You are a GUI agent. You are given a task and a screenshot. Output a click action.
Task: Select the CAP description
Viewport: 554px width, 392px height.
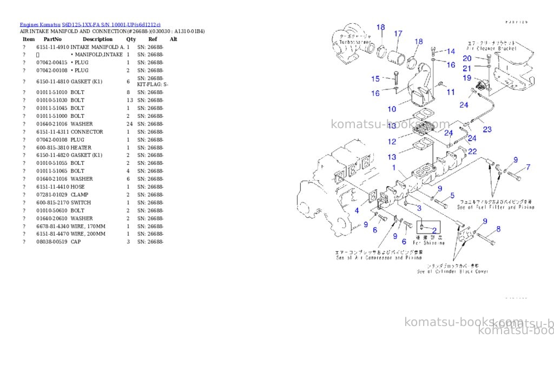(76, 242)
